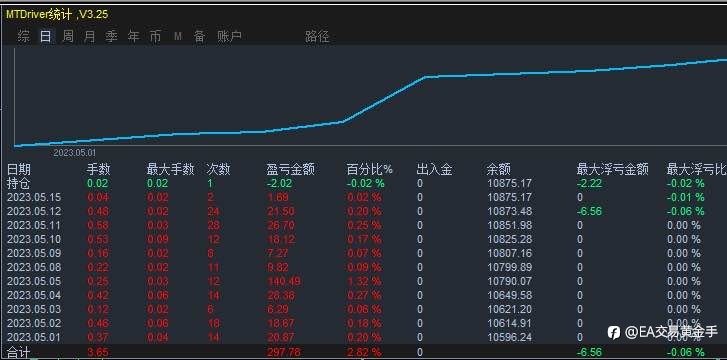The width and height of the screenshot is (727, 360).
Task: Click the 日期 column header
Action: (x=19, y=169)
